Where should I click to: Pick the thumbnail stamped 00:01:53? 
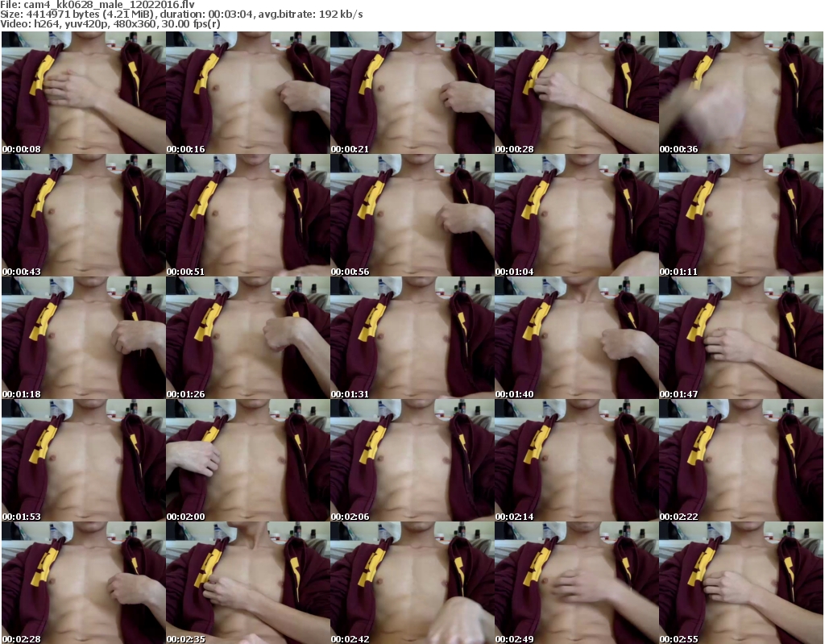(x=84, y=460)
